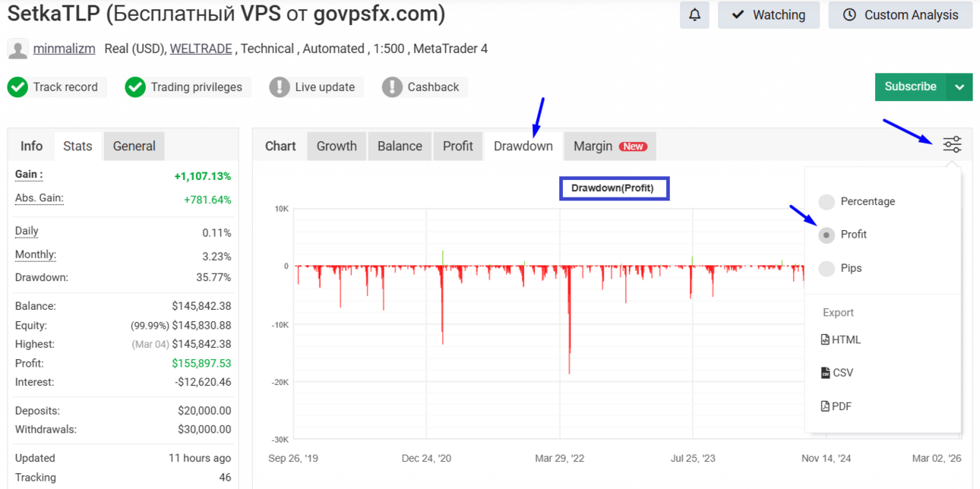
Task: Click the Trading privileges green checkmark icon
Action: coord(135,87)
